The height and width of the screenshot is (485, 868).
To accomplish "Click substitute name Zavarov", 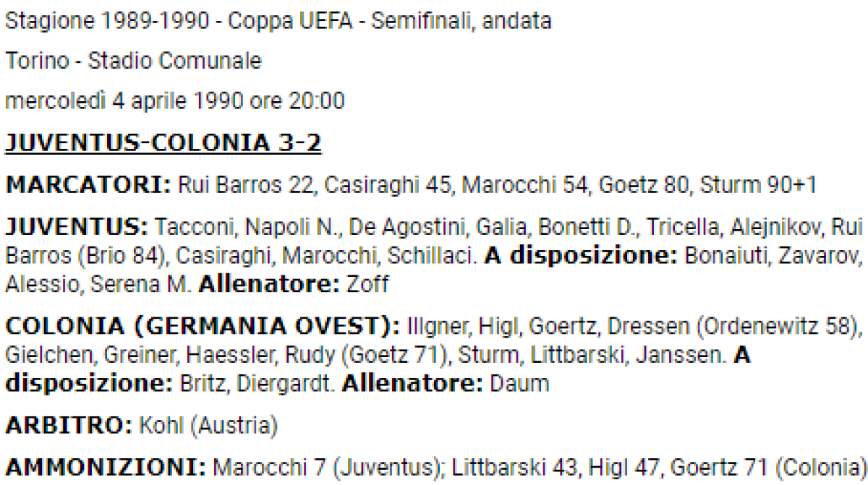I will (816, 256).
